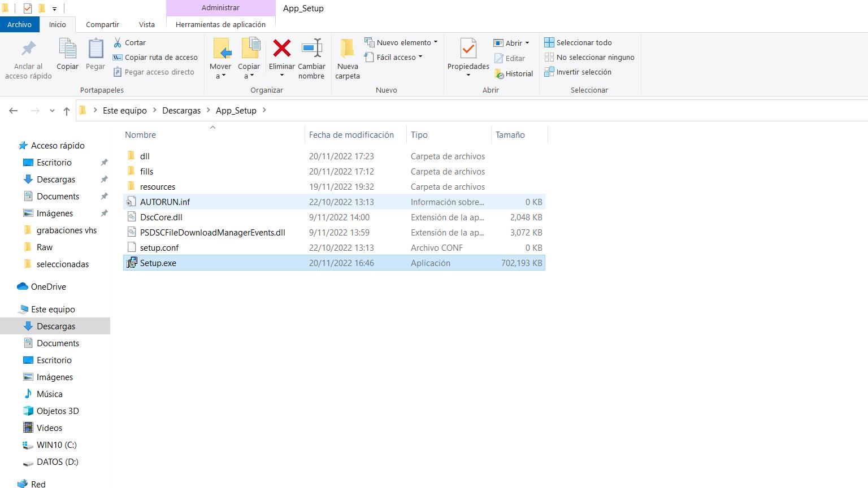This screenshot has width=868, height=488.
Task: Sort files by Fecha de modificación column
Action: (351, 134)
